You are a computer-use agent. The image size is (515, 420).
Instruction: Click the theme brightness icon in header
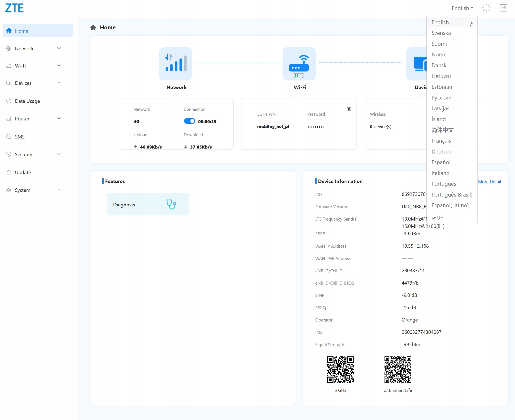coord(486,8)
